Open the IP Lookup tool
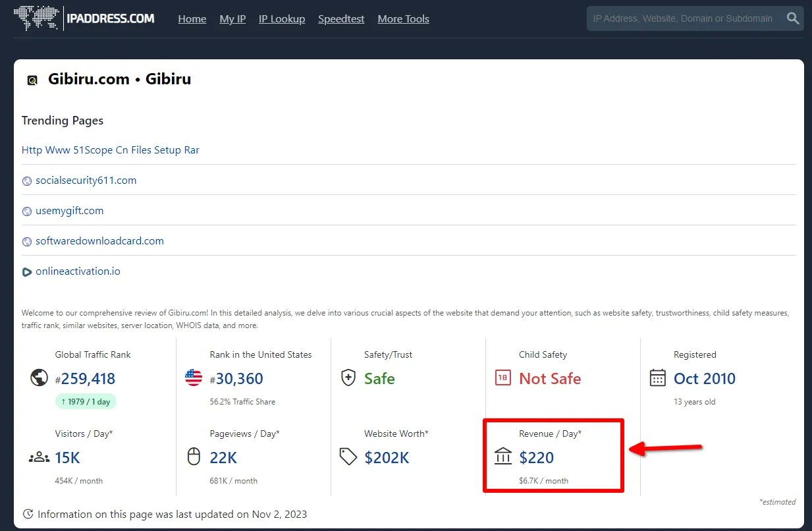The width and height of the screenshot is (812, 531). click(x=282, y=19)
